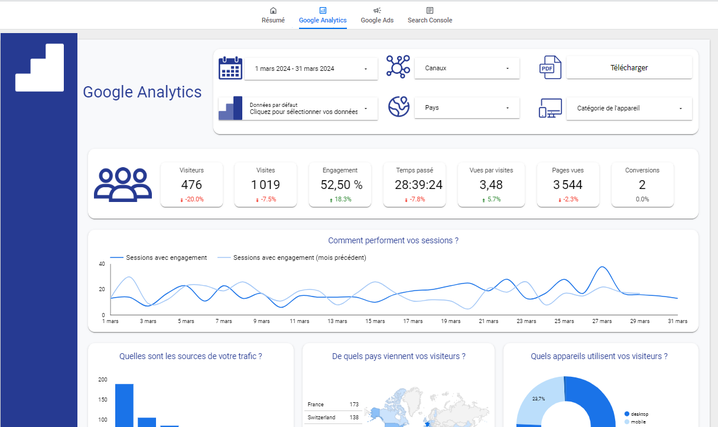Screen dimensions: 718x427
Task: Click the visitors group icon
Action: click(123, 184)
